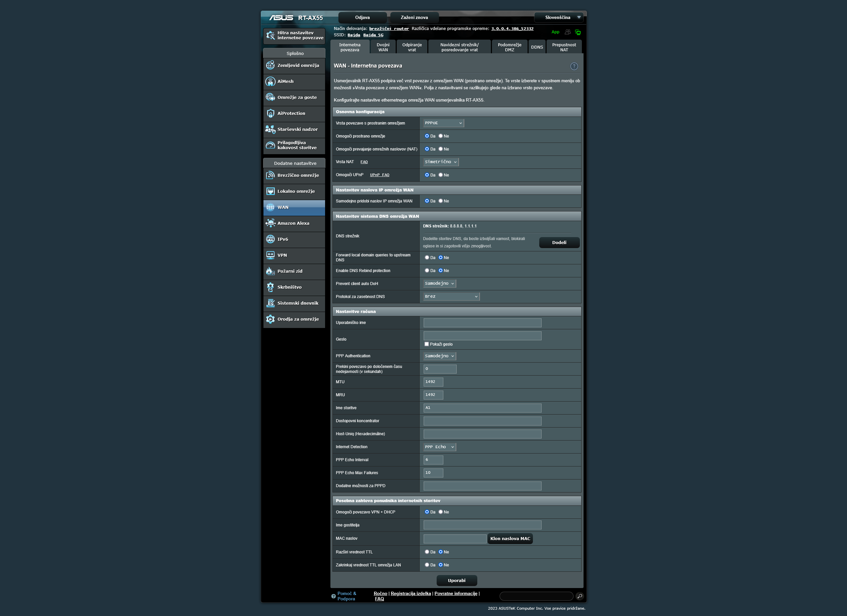Open the PPPoE connection type dropdown
This screenshot has height=616, width=847.
(443, 123)
